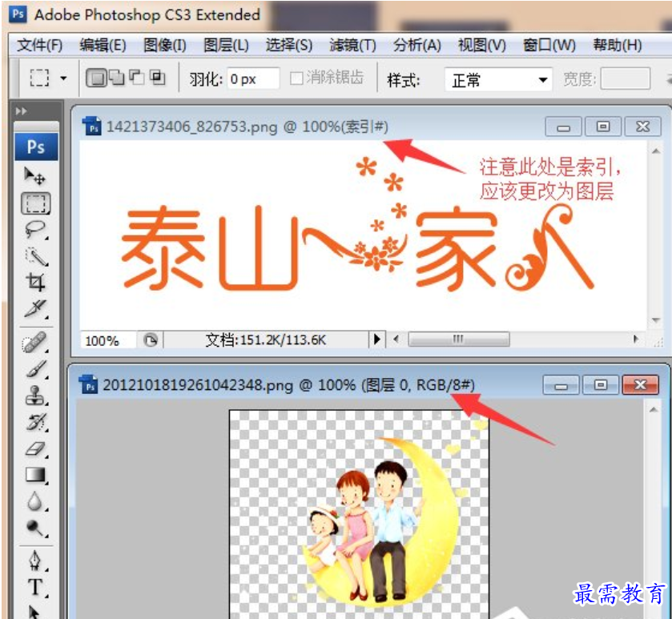
Task: Select the Lasso tool
Action: point(35,230)
